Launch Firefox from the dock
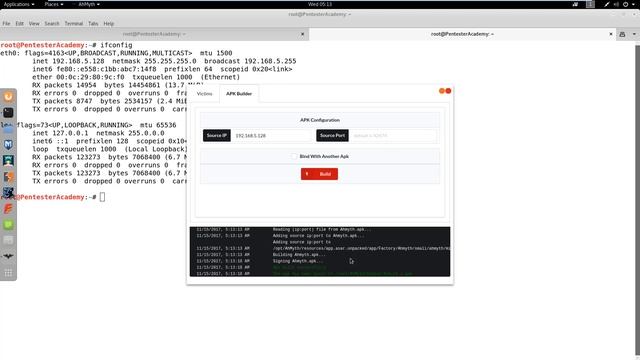This screenshot has height=360, width=640. (8, 97)
